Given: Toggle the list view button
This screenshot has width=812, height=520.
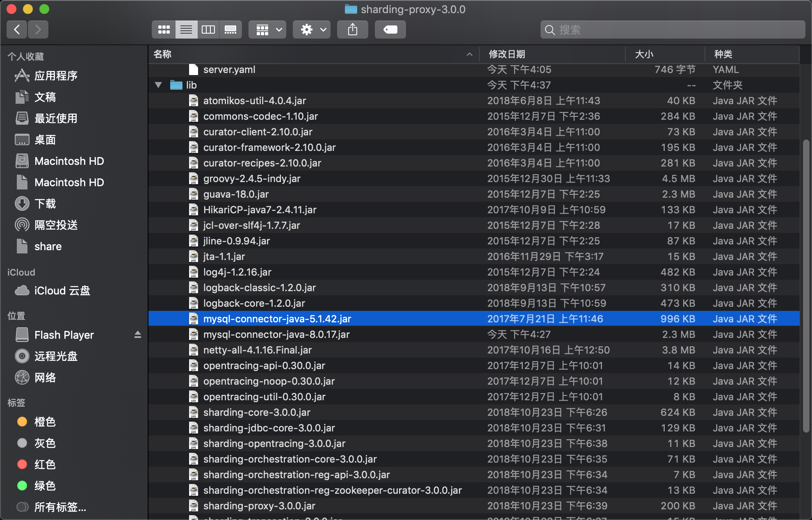Looking at the screenshot, I should click(x=186, y=29).
